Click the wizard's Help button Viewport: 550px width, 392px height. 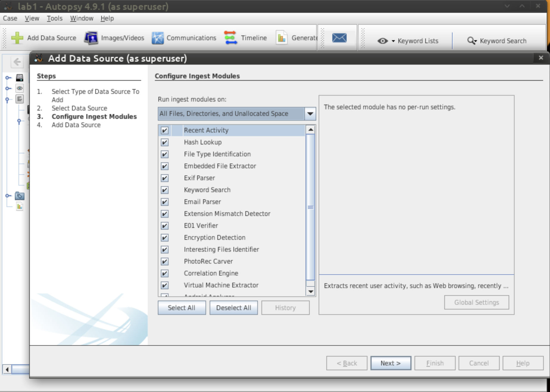pyautogui.click(x=523, y=363)
